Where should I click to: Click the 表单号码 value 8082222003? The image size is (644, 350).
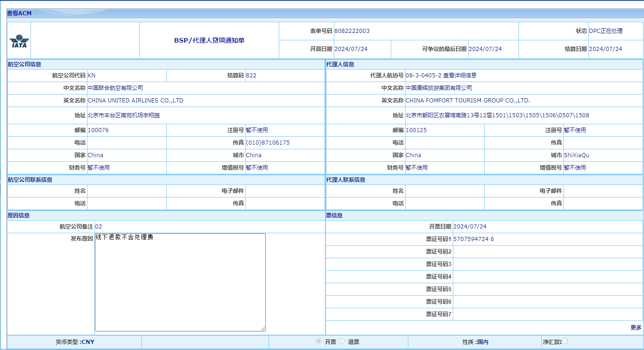click(x=352, y=31)
